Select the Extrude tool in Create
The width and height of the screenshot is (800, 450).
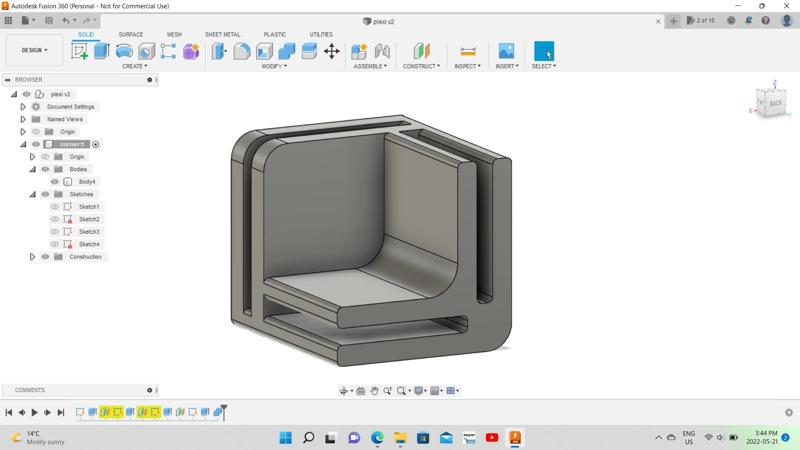point(101,51)
